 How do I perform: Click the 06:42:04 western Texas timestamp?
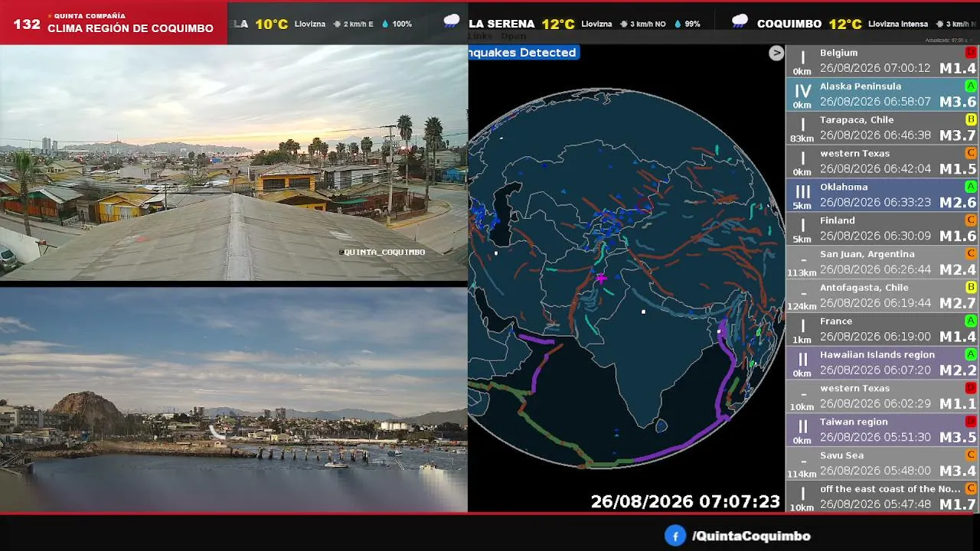click(875, 169)
